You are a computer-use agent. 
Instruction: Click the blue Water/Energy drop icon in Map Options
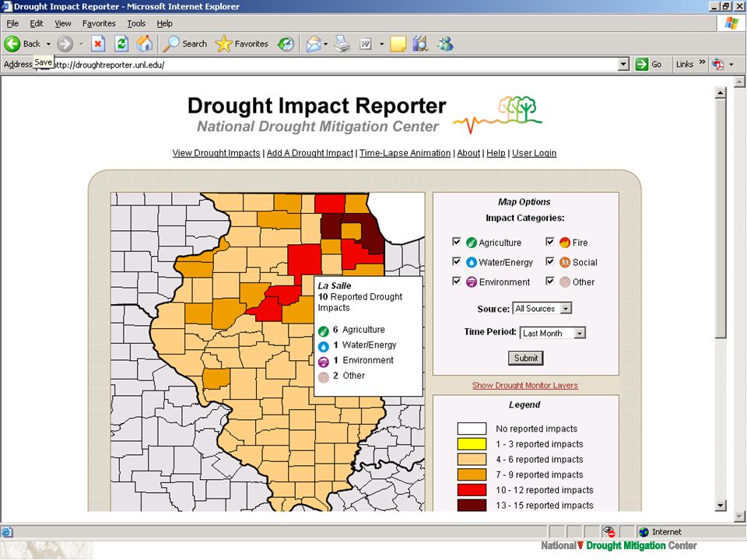click(x=472, y=262)
